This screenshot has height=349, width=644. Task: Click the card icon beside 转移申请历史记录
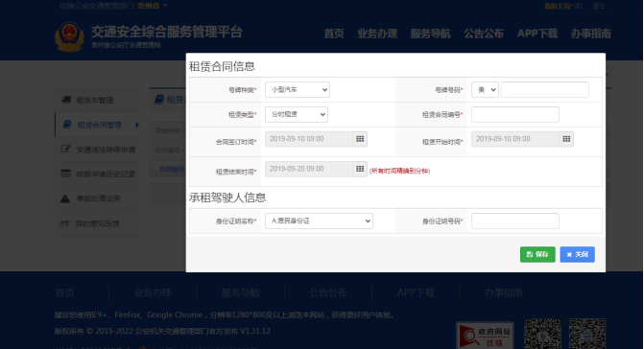(x=65, y=174)
